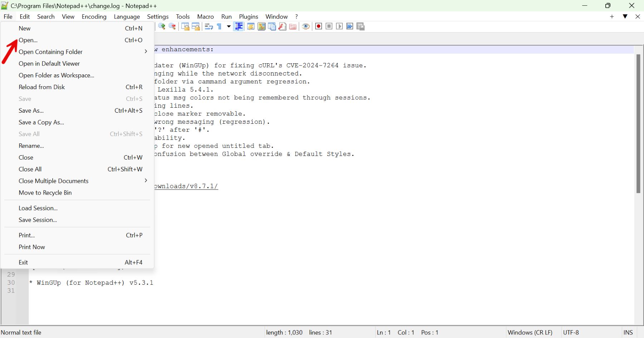This screenshot has width=644, height=338.
Task: Select the Zoom In tool
Action: [162, 26]
